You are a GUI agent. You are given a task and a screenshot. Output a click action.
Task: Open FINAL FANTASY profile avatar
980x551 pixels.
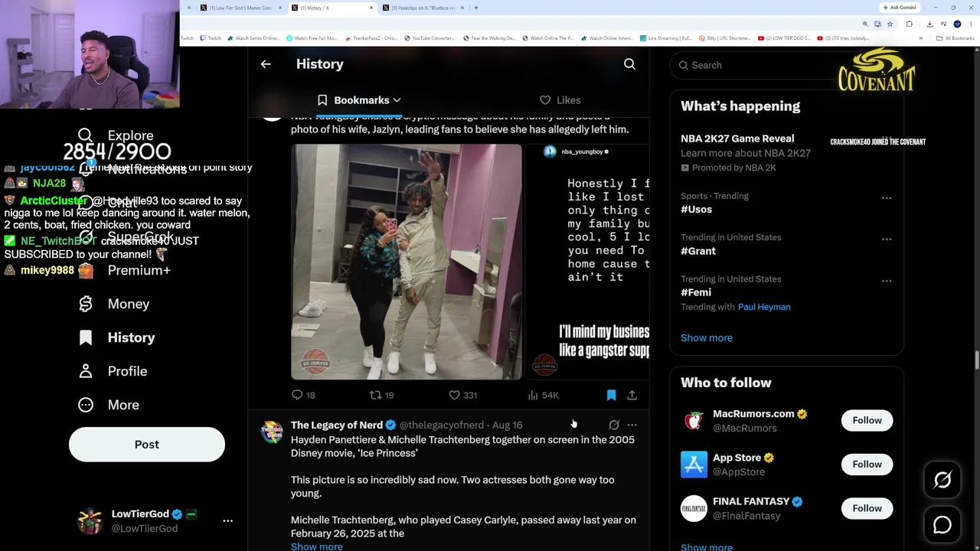[x=694, y=508]
